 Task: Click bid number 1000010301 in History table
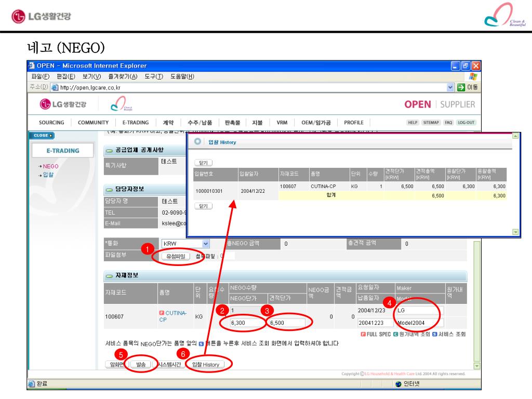(209, 191)
